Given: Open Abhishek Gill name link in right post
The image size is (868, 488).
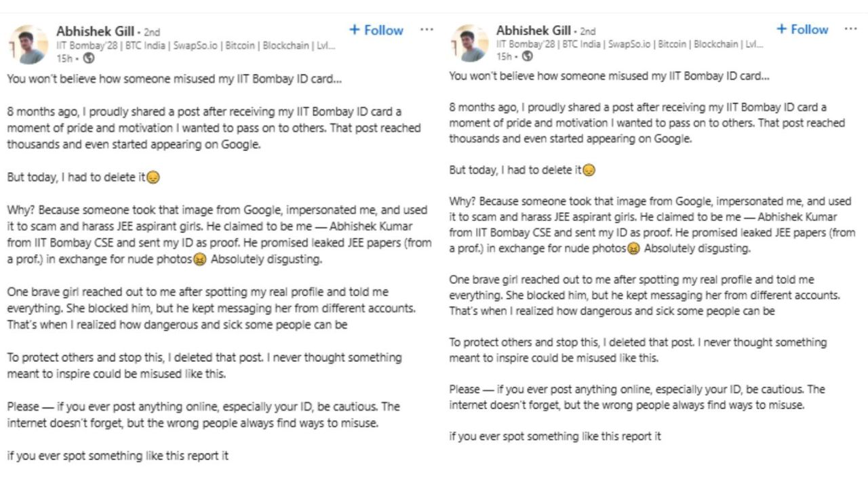Looking at the screenshot, I should [x=534, y=30].
